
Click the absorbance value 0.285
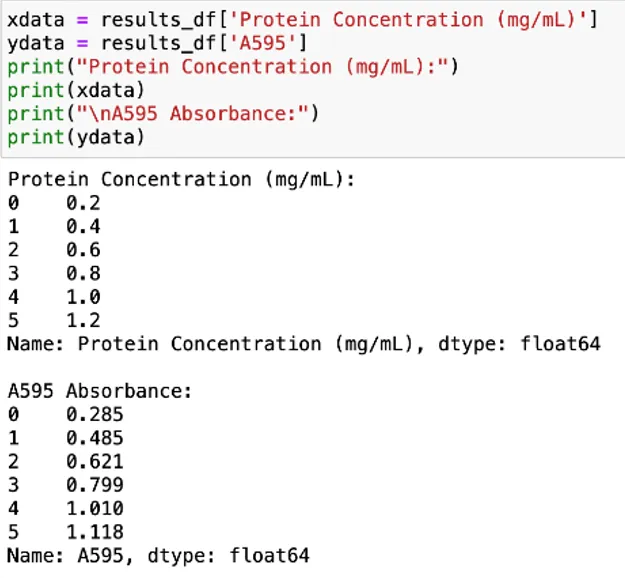click(x=95, y=415)
